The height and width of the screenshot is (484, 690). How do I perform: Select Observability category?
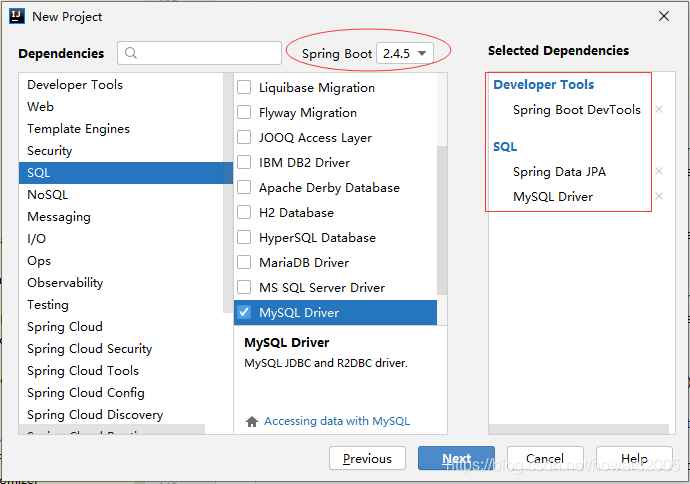(x=121, y=282)
